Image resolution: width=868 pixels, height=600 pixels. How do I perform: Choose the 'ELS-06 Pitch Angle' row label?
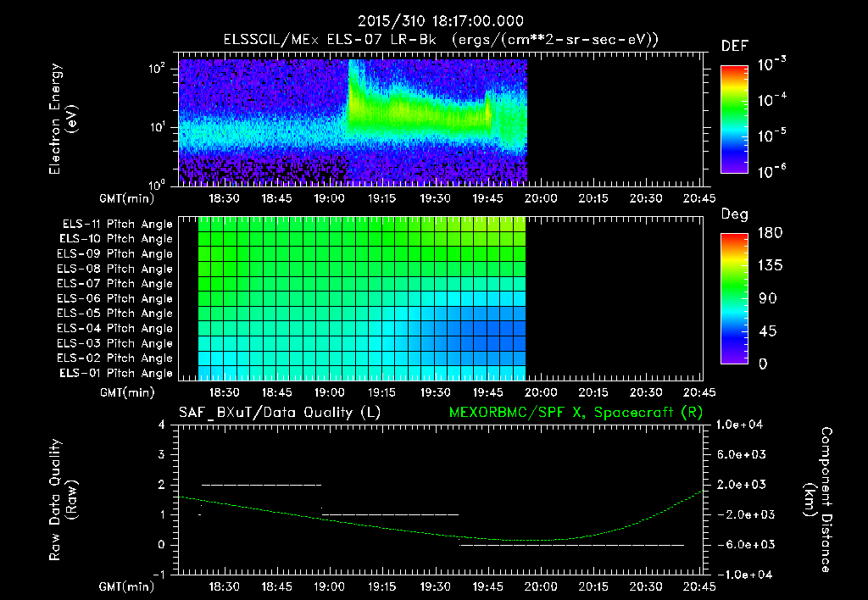(x=114, y=298)
